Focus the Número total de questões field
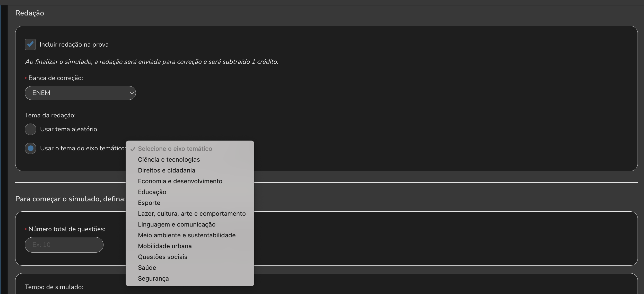 [x=64, y=245]
